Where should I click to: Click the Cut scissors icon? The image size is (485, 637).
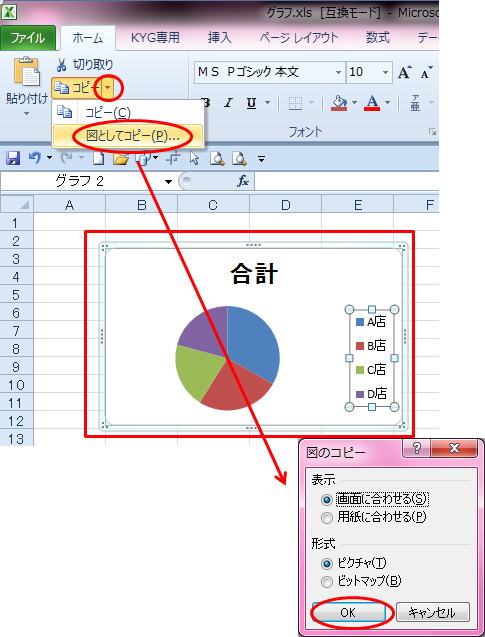coord(61,64)
